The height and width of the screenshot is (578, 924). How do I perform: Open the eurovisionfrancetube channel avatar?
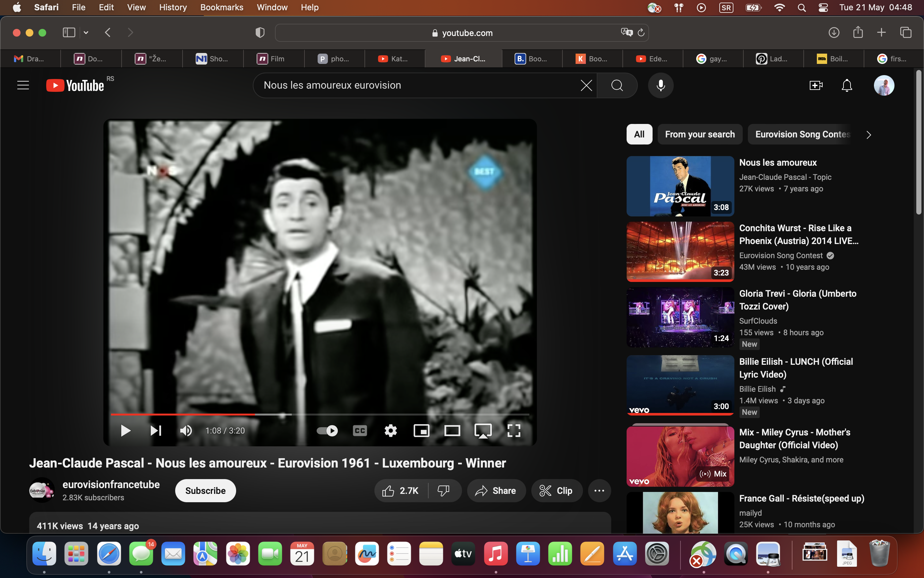click(42, 490)
